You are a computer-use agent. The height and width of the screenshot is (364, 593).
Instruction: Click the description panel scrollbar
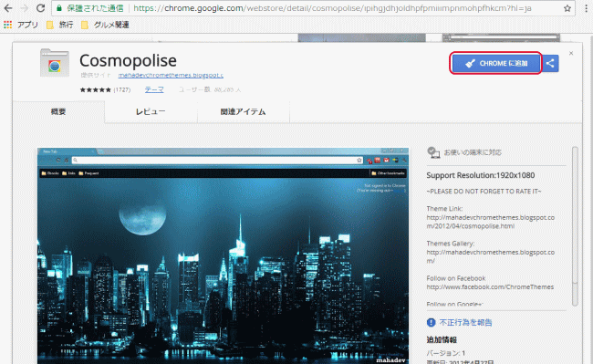(576, 226)
